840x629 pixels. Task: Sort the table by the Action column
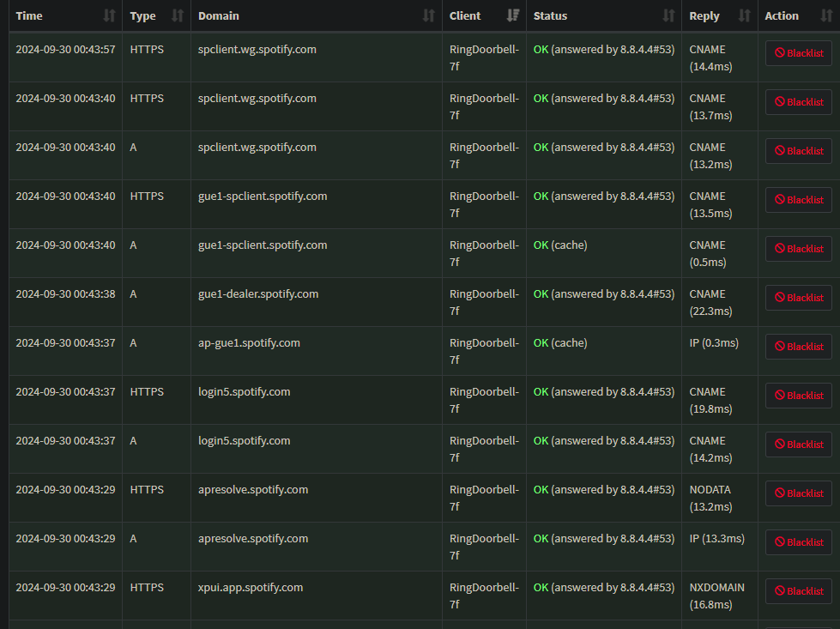[799, 16]
